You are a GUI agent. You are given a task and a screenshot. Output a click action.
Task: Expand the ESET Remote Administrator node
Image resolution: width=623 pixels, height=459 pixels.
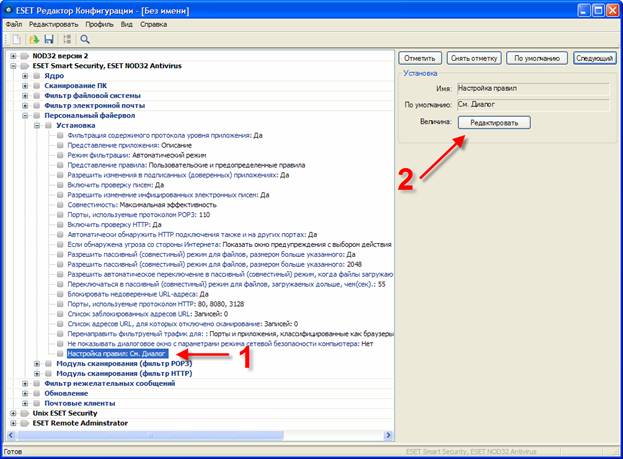(13, 423)
